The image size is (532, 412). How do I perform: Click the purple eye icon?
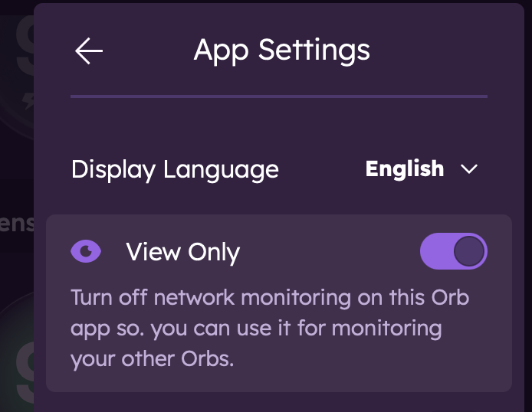(x=86, y=251)
